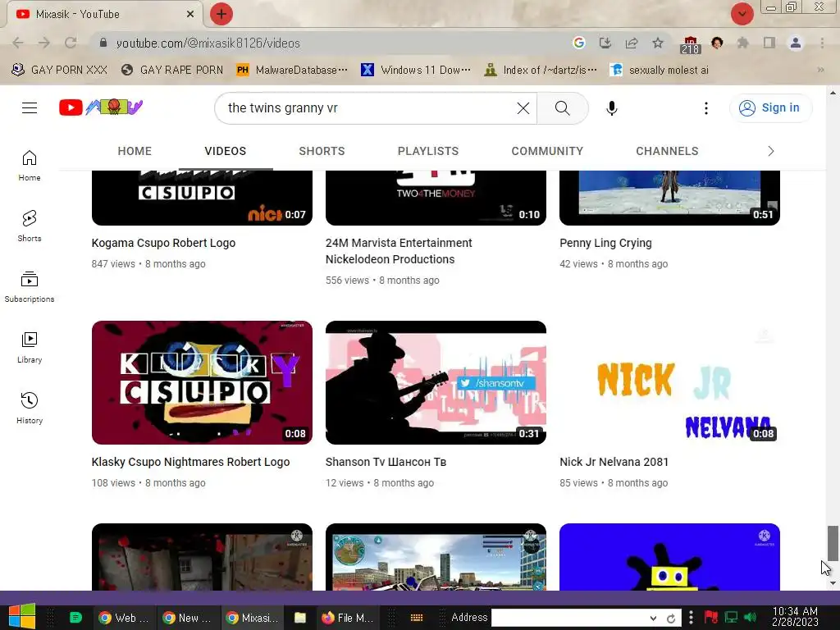Viewport: 840px width, 630px height.
Task: Open the MalwareDatabase bookmark
Action: click(x=292, y=70)
